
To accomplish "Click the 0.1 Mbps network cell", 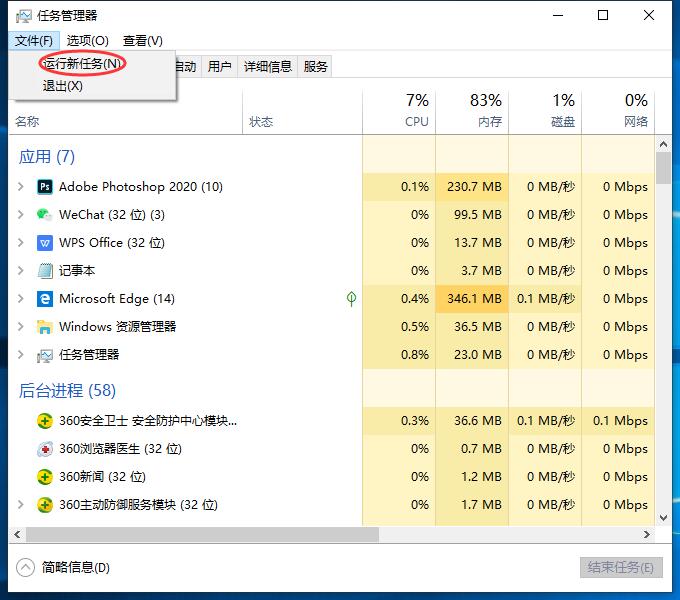I will click(618, 421).
